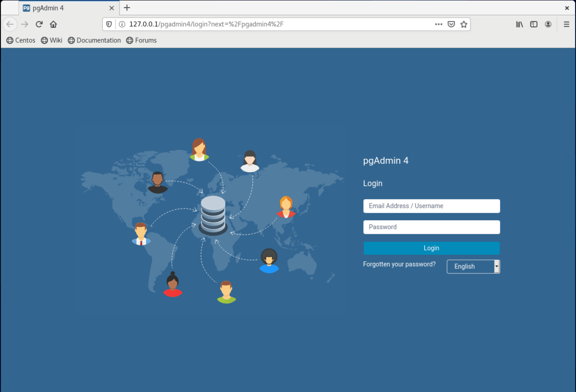Click into the Password field
Screen dimensions: 576x392
[432, 227]
